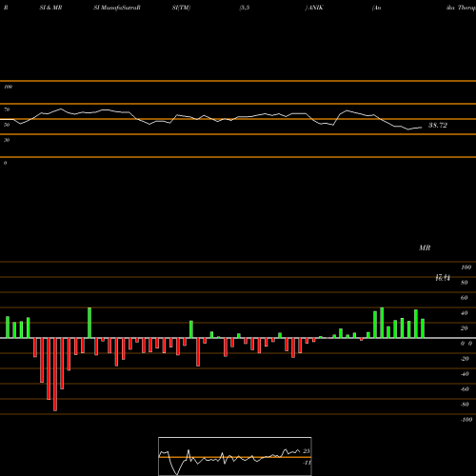Click the histogram axis label -60
This screenshot has height=476, width=476.
click(x=465, y=389)
